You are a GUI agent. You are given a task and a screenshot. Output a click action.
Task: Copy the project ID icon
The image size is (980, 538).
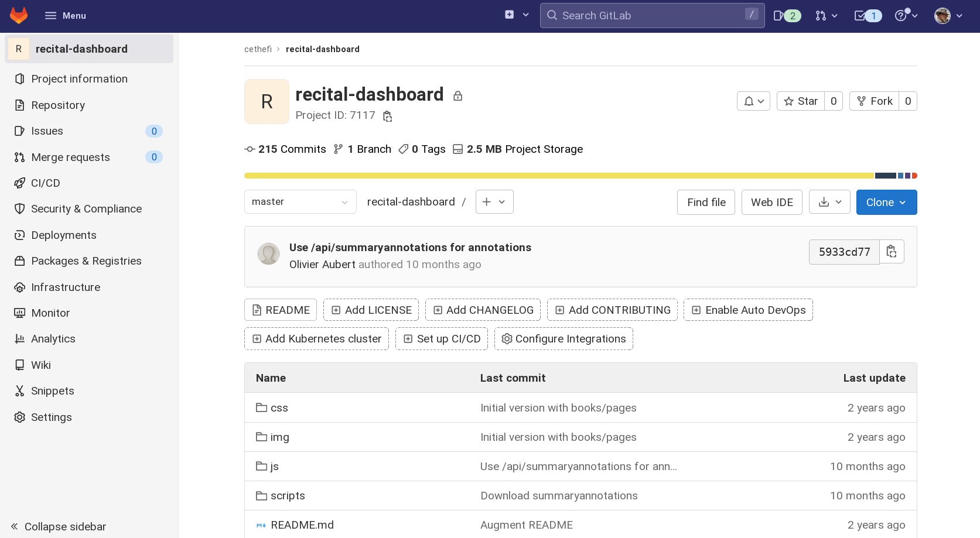point(387,116)
